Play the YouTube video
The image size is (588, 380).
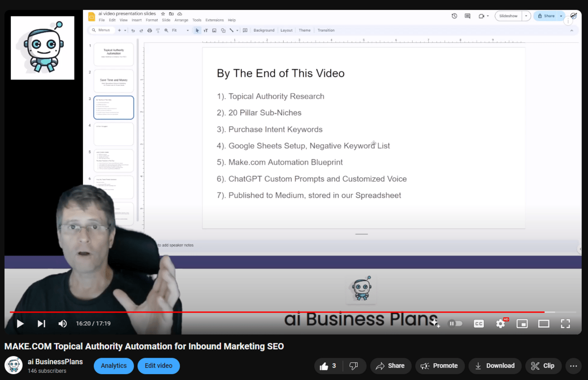coord(20,324)
